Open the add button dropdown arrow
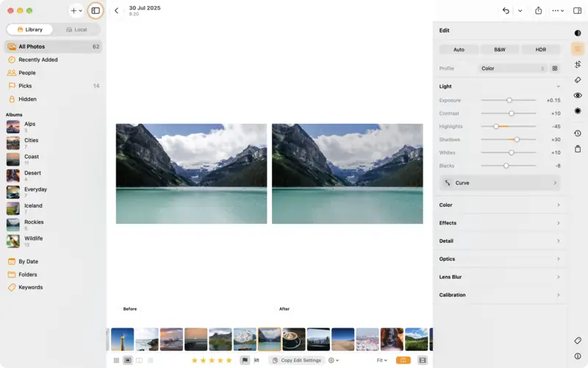Viewport: 588px width, 368px height. (x=81, y=11)
